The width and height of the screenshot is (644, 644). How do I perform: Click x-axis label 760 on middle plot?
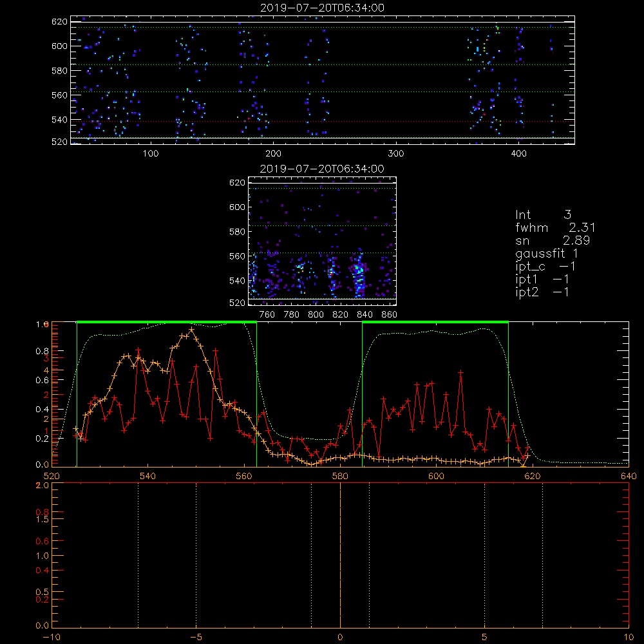(x=267, y=315)
